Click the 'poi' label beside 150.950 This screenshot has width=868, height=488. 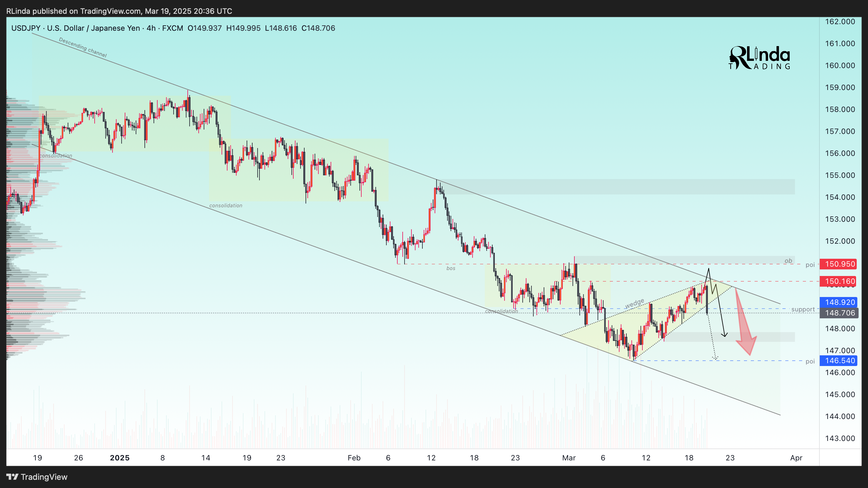coord(810,265)
